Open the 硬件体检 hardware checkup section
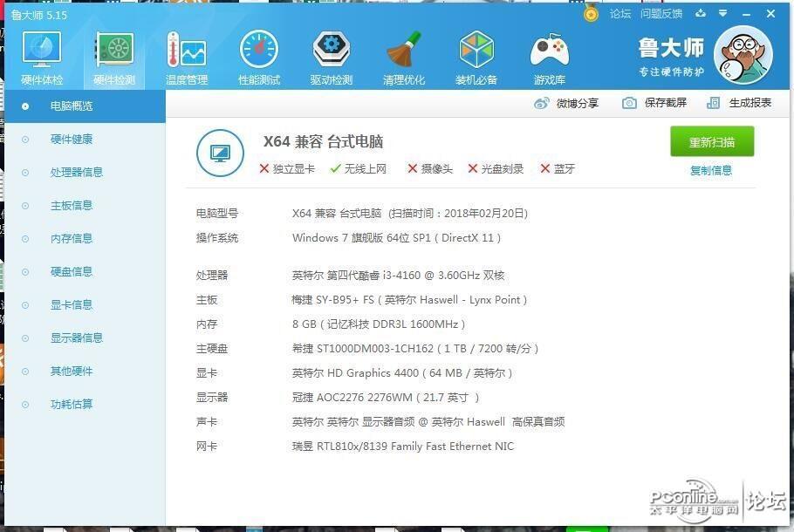Screen dimensions: 794x532 point(42,58)
